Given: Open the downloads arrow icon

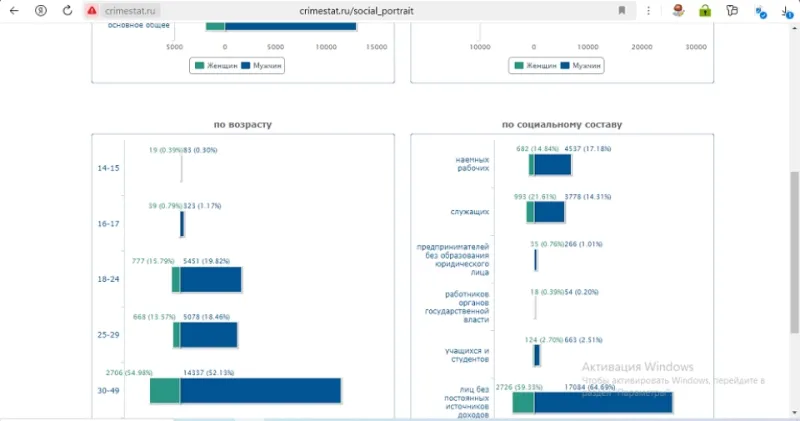Looking at the screenshot, I should [787, 12].
